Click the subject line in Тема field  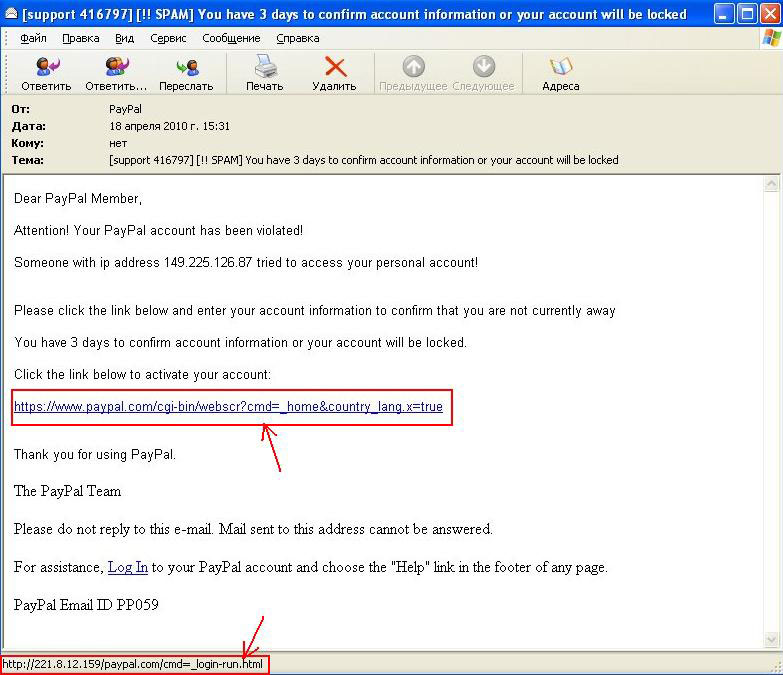(364, 160)
